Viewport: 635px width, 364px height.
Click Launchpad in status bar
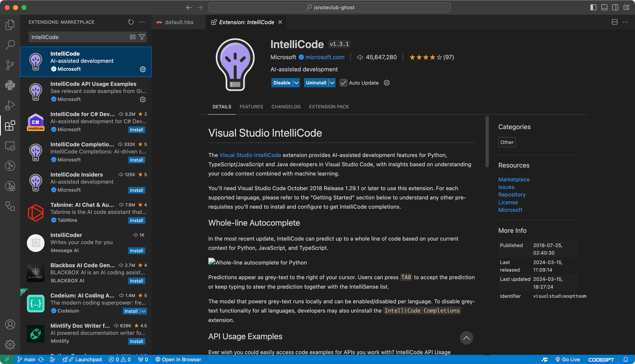pyautogui.click(x=82, y=360)
